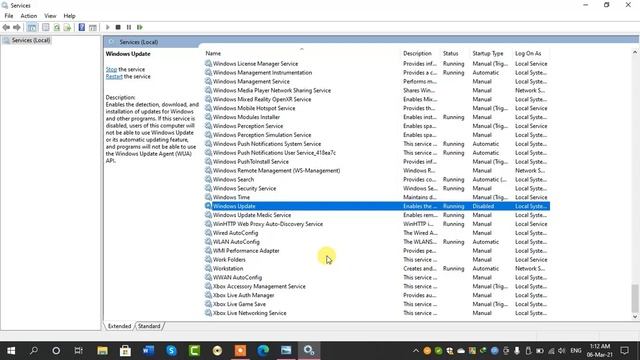640x360 pixels.
Task: Open Word from the taskbar
Action: click(148, 351)
